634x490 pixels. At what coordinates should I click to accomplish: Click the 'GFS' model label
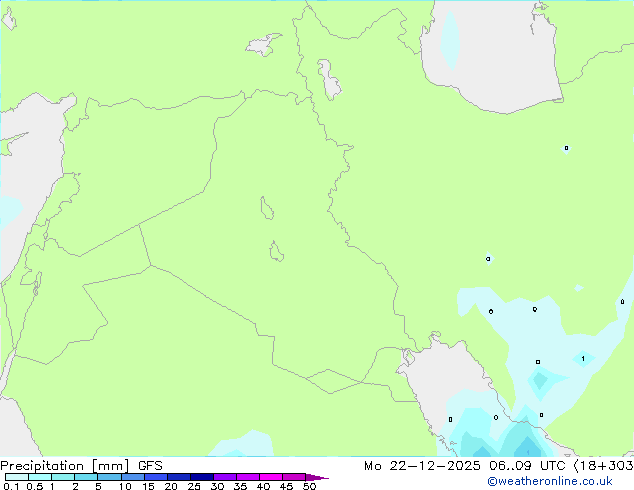click(x=150, y=466)
